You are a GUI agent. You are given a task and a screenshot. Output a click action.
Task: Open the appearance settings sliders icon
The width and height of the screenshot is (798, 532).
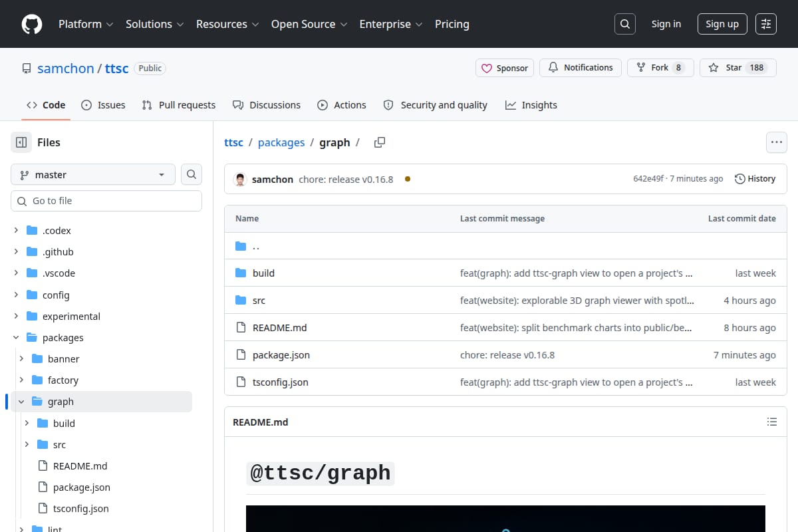(766, 24)
